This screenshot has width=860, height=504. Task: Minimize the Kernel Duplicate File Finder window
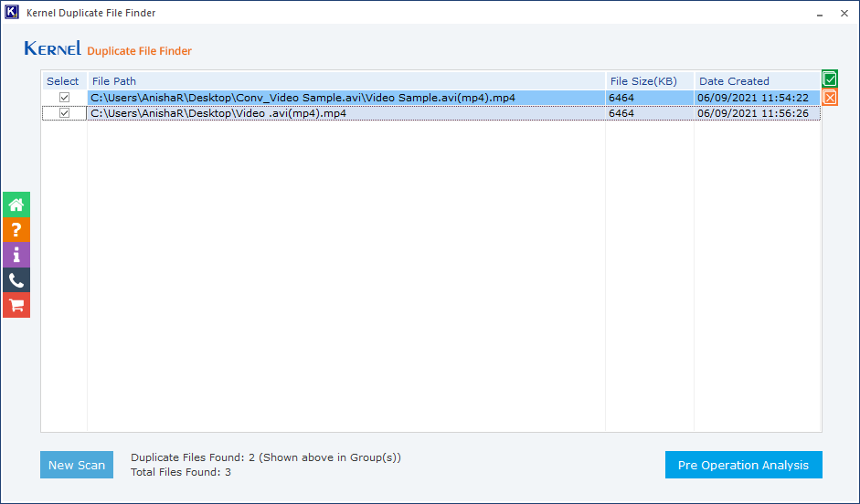pos(820,13)
